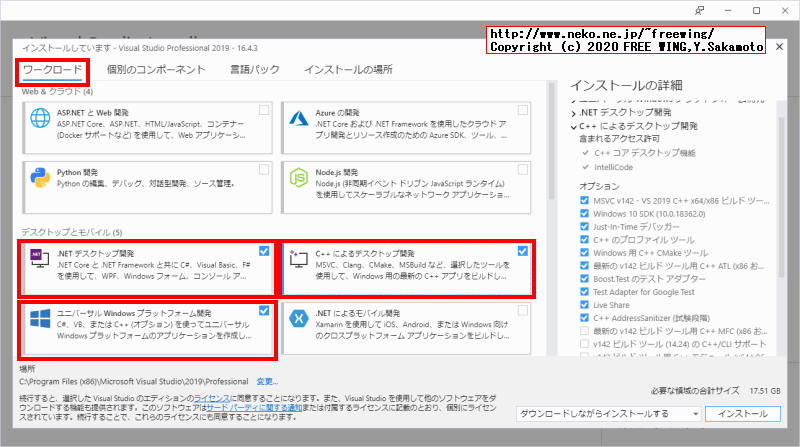Click the 17.51 GB total size value
The height and width of the screenshot is (447, 800).
click(x=765, y=391)
